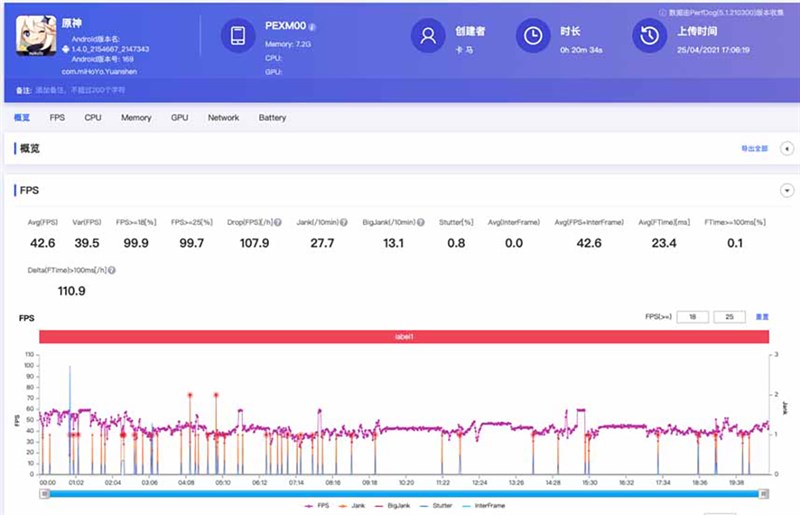Click the 重置 reset link by FPS thresholds

point(762,317)
